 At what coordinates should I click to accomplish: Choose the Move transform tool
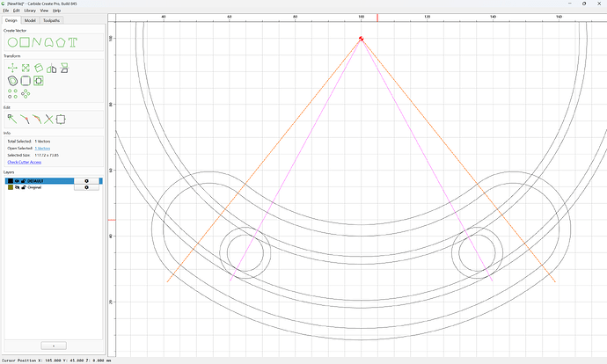[12, 68]
